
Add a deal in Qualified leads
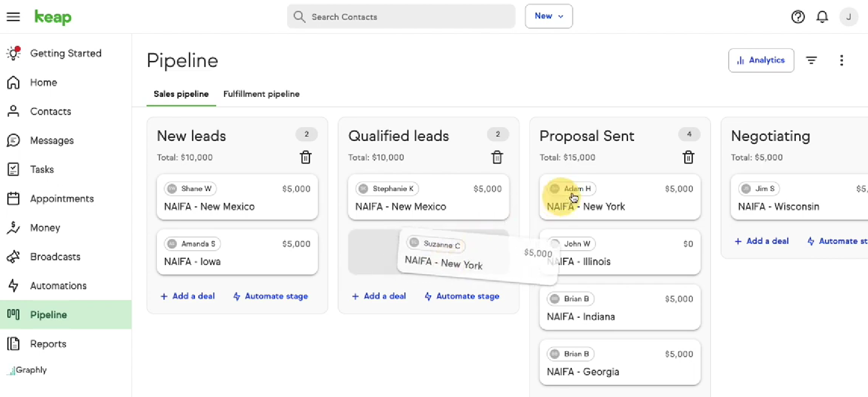[x=379, y=296]
